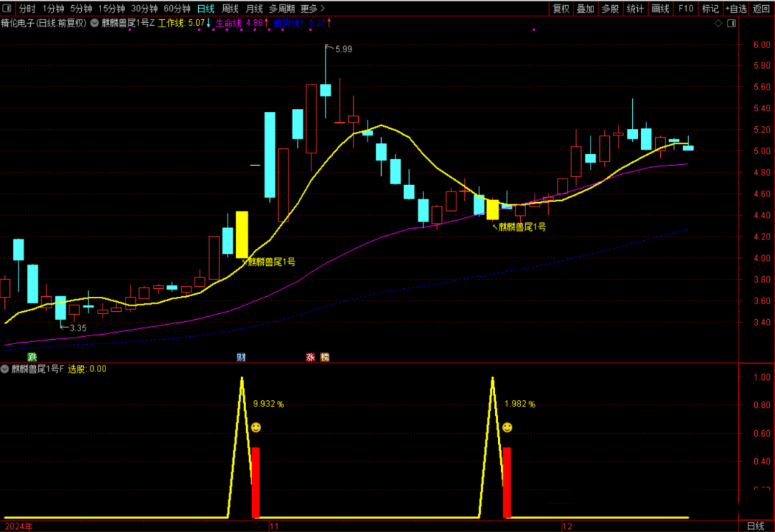Toggle the left sidebar panel icon
This screenshot has width=775, height=532.
pyautogui.click(x=6, y=9)
